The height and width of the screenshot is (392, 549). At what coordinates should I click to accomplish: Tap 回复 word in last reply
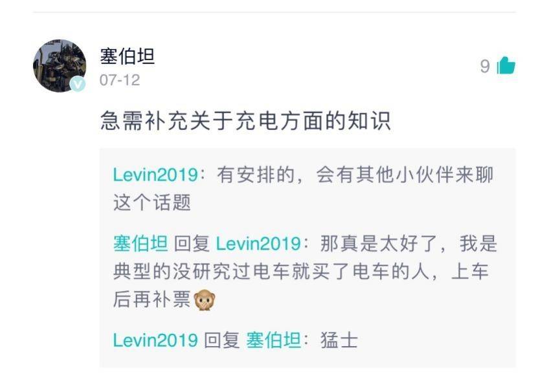pos(221,340)
